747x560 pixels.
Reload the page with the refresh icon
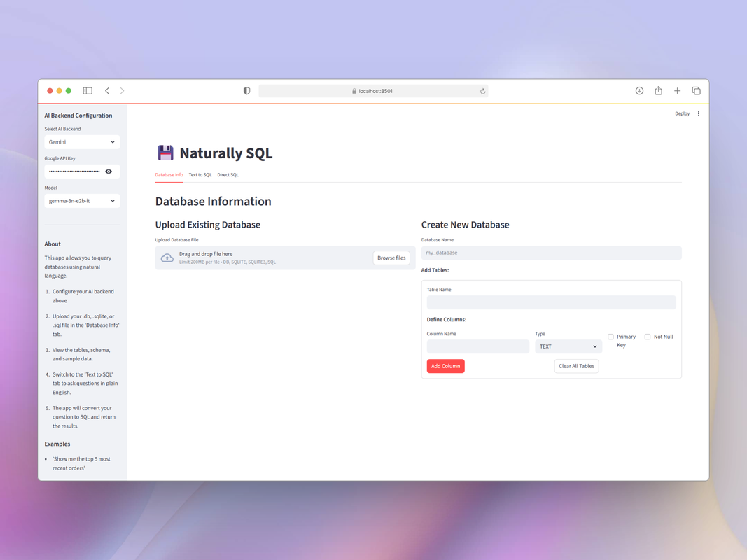[x=482, y=91]
